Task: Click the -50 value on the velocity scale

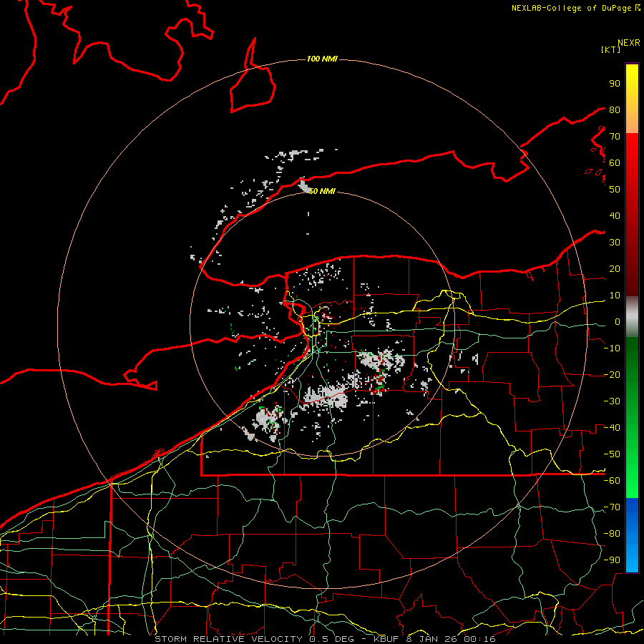Action: [x=612, y=454]
